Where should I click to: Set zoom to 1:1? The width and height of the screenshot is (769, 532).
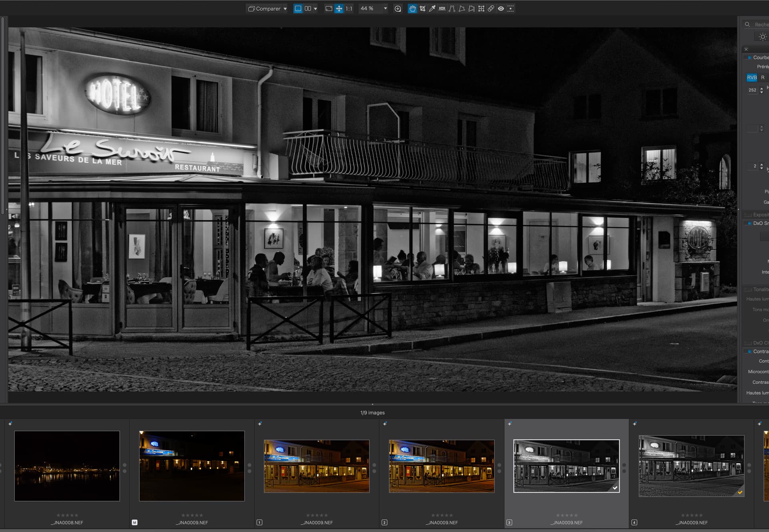tap(349, 8)
